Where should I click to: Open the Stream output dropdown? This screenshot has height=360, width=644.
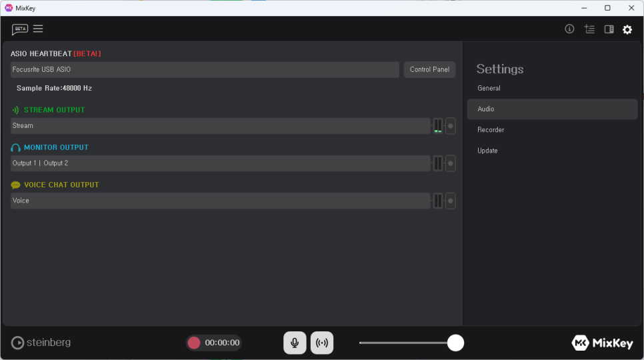221,126
